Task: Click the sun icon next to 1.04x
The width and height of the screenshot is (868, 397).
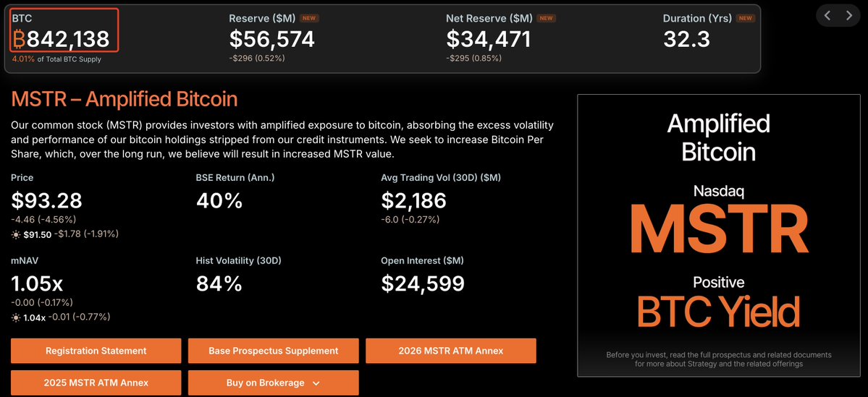Action: (16, 317)
